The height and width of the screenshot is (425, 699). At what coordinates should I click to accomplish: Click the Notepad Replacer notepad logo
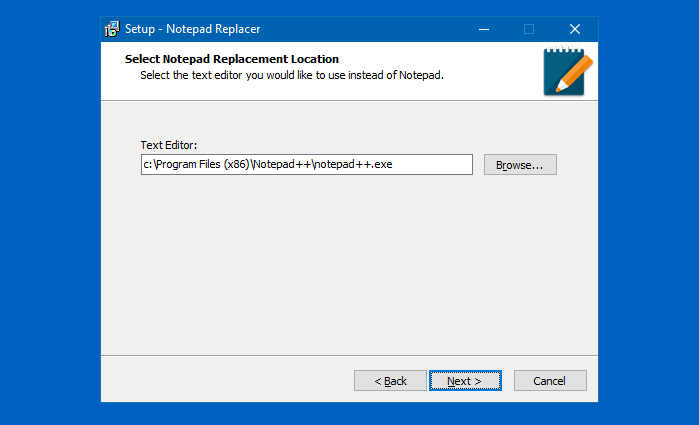[x=567, y=70]
